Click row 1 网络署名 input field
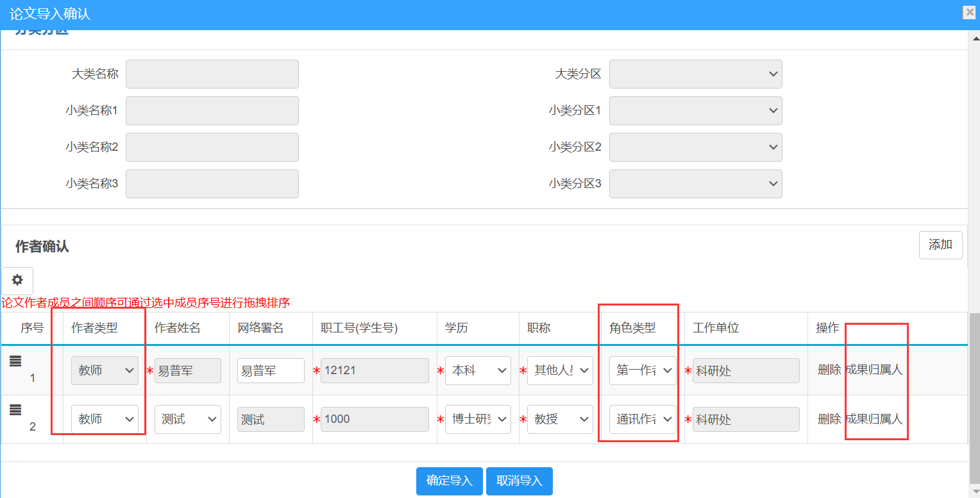Viewport: 980px width, 498px height. [271, 371]
